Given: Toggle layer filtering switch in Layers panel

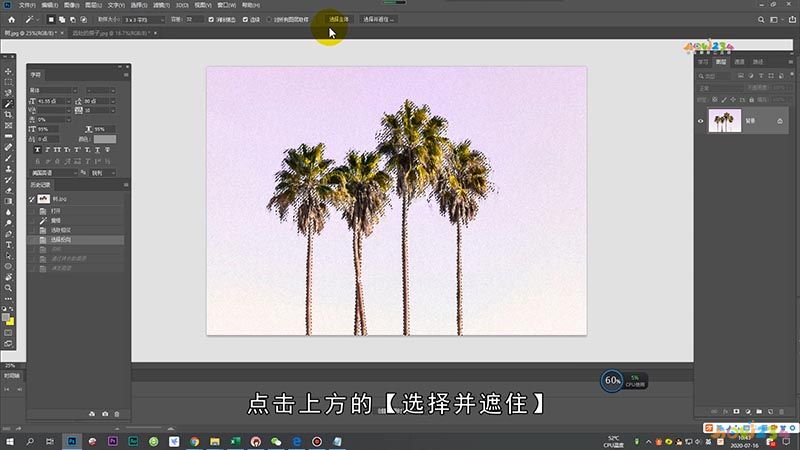Looking at the screenshot, I should [x=791, y=74].
